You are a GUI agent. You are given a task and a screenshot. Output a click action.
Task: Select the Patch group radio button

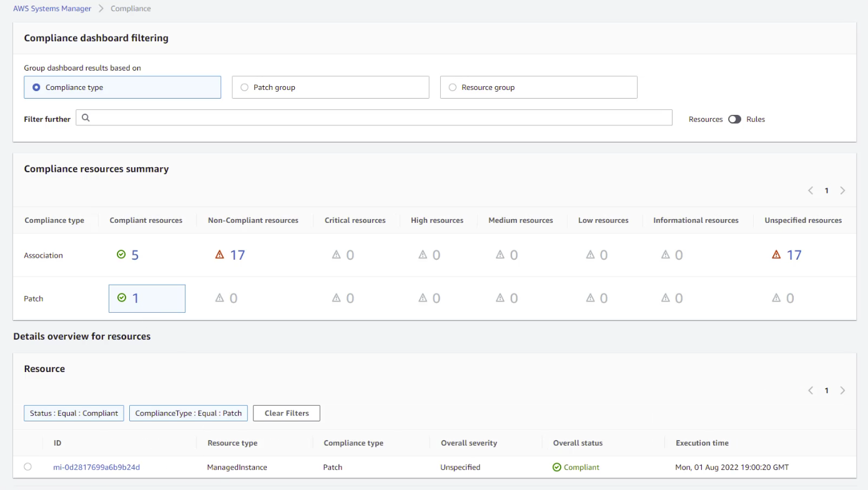(x=244, y=87)
